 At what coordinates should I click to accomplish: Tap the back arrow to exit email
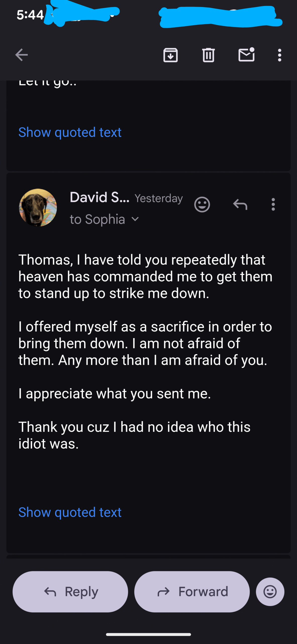click(21, 55)
